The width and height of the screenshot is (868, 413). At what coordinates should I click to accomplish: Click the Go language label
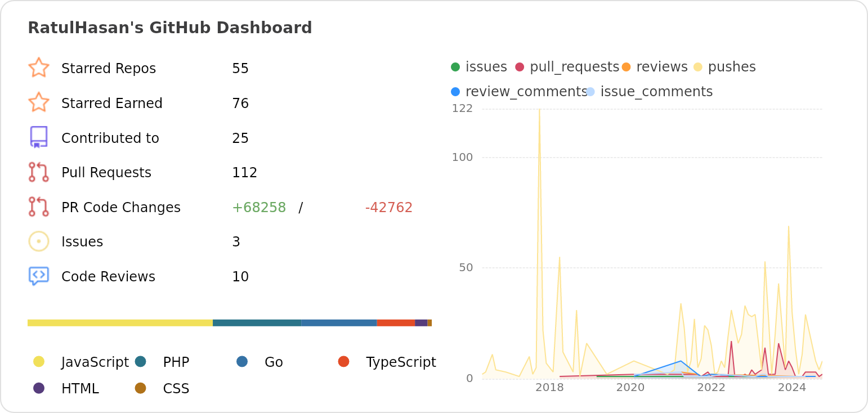tap(274, 362)
